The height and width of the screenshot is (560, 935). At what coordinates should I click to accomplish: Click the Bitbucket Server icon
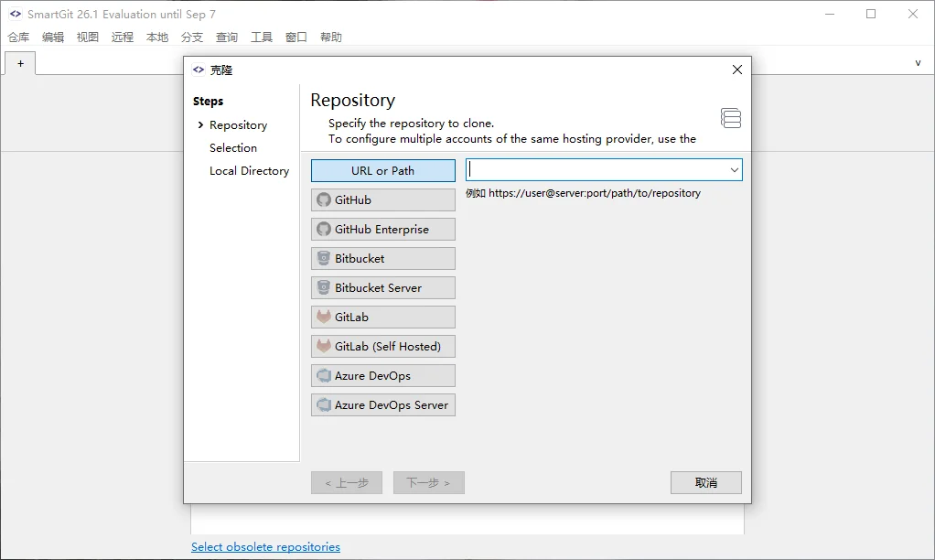[324, 287]
